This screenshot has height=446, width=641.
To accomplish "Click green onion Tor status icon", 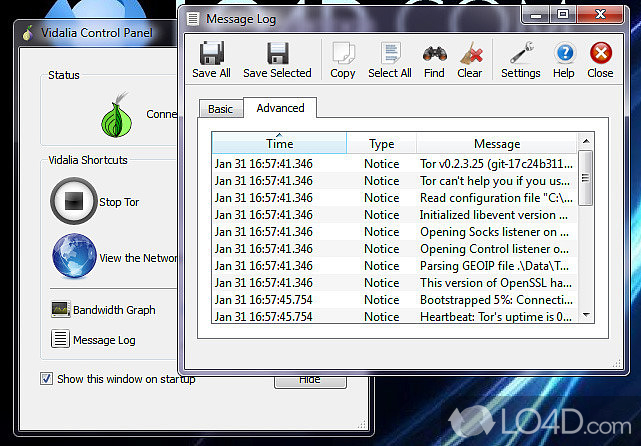I will (117, 115).
